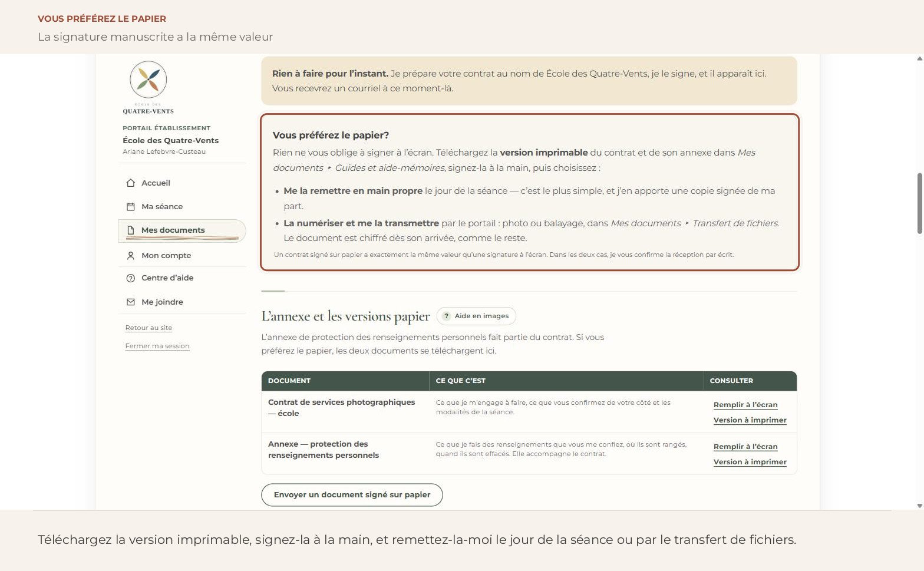
Task: Open Version à imprimer for the Contrat de services
Action: click(x=750, y=420)
